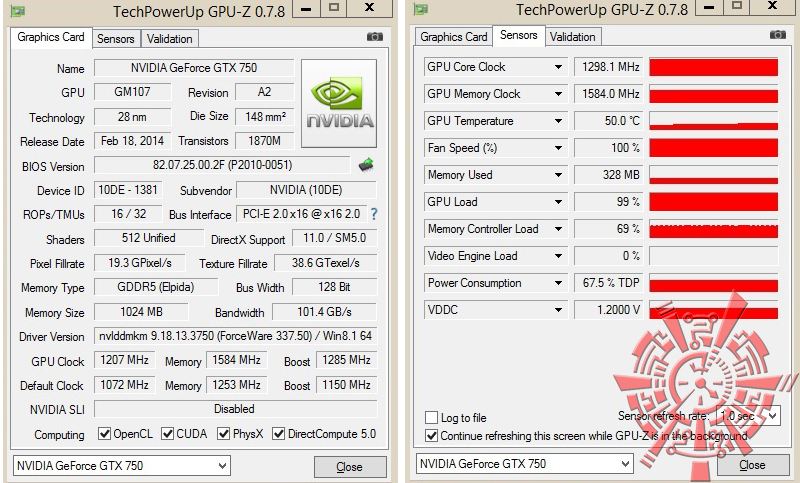Viewport: 800px width, 483px height.
Task: Click the Fan Speed reading 100 %
Action: (x=609, y=148)
